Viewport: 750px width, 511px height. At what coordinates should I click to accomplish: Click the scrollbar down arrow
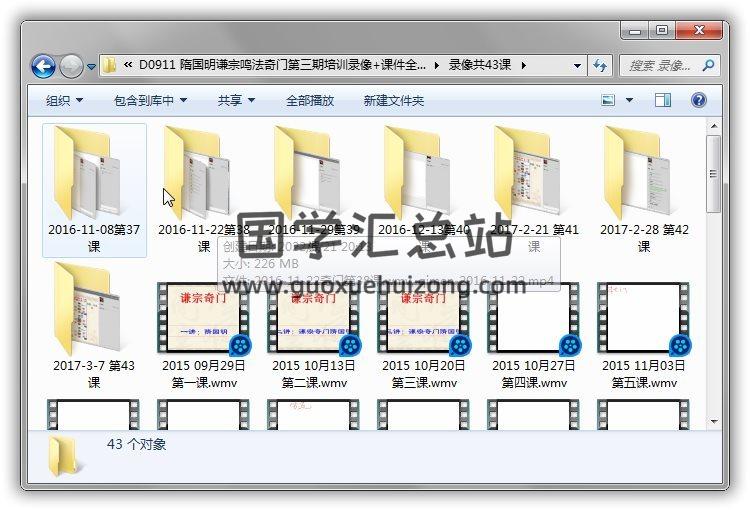pyautogui.click(x=714, y=421)
